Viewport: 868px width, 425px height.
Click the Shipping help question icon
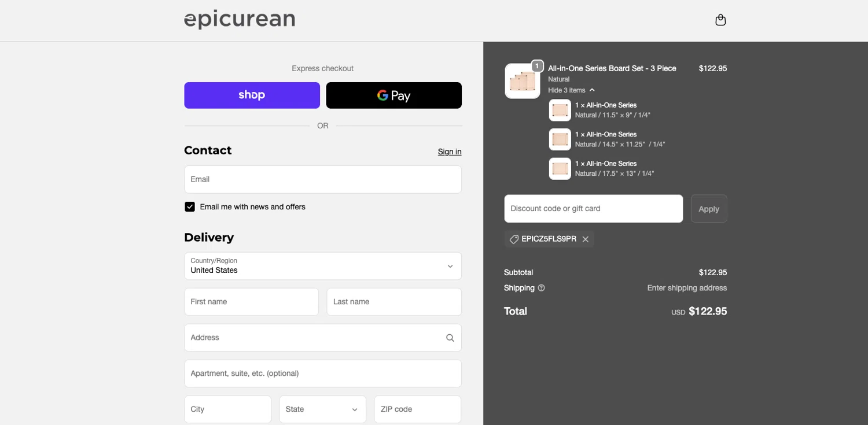coord(542,288)
